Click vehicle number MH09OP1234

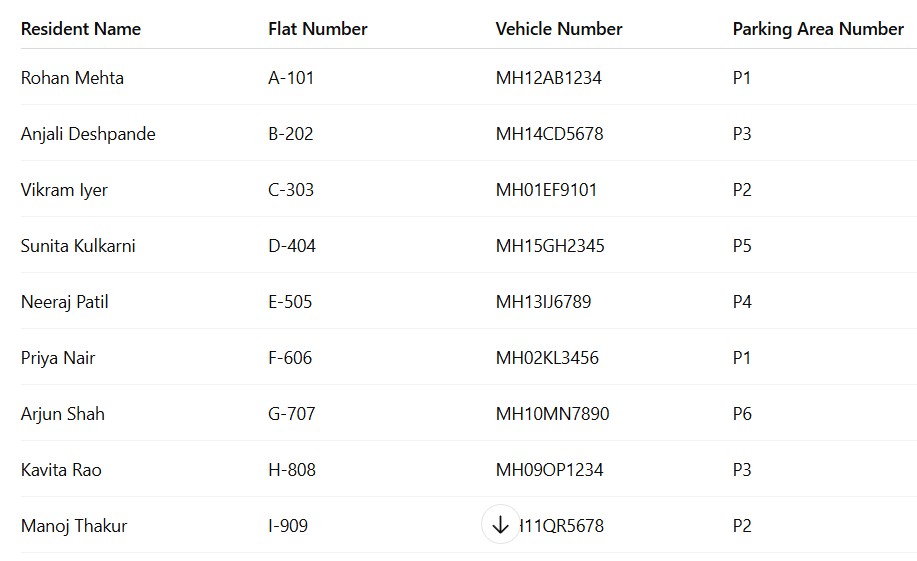549,470
